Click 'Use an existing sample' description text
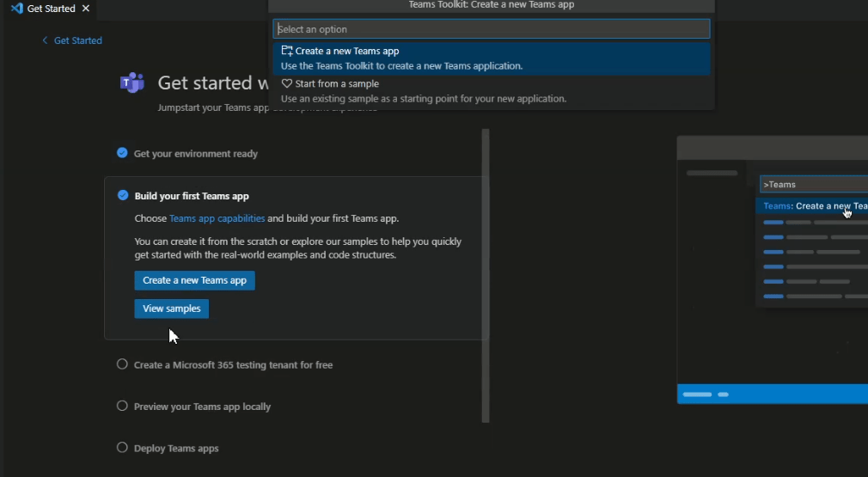Image resolution: width=868 pixels, height=477 pixels. [424, 99]
